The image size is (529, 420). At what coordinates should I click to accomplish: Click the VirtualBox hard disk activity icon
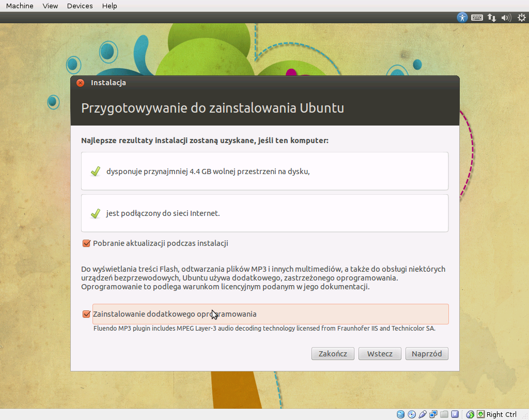pos(400,414)
